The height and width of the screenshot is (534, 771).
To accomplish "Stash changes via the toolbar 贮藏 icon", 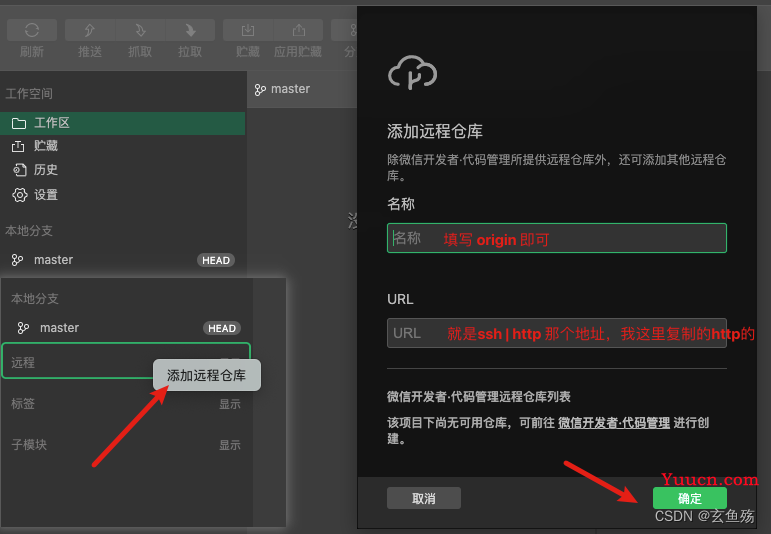I will pyautogui.click(x=248, y=30).
